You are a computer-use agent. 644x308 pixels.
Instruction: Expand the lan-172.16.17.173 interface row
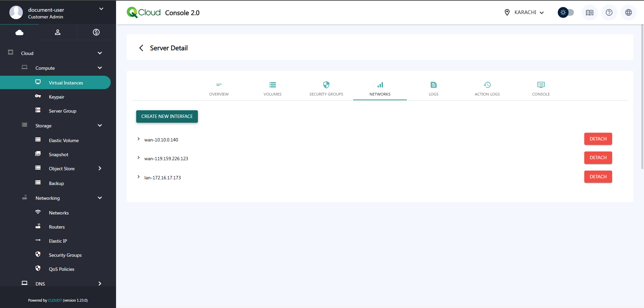click(x=139, y=177)
